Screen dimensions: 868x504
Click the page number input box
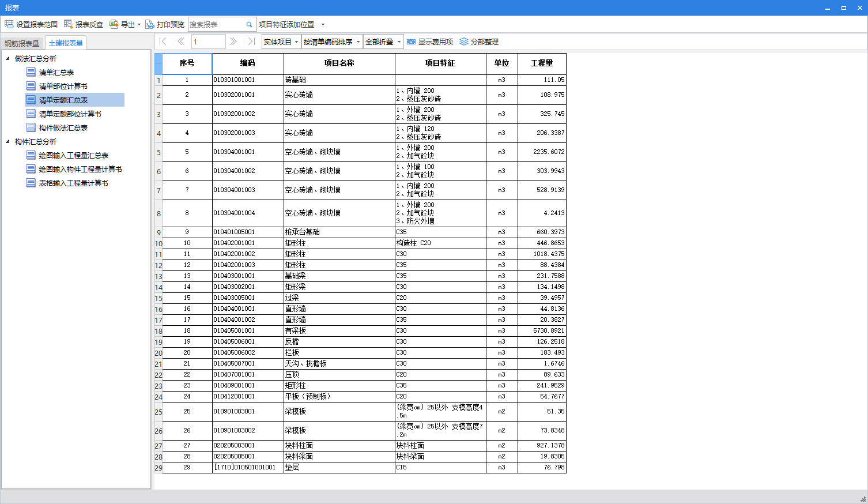tap(208, 42)
